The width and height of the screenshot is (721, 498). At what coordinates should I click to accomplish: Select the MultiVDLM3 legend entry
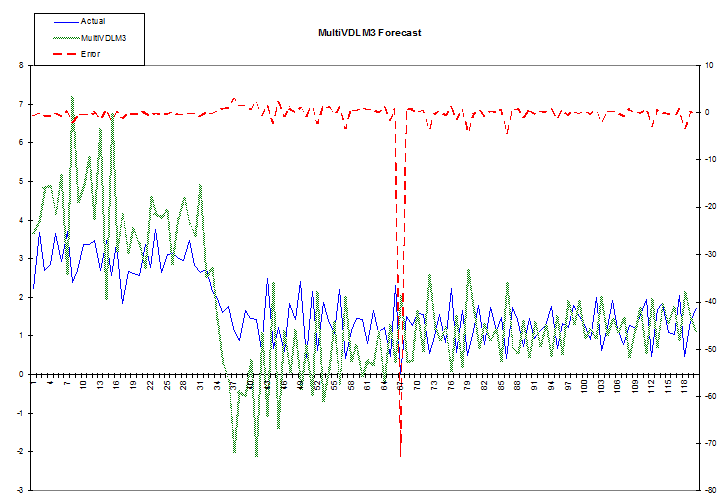(x=103, y=38)
